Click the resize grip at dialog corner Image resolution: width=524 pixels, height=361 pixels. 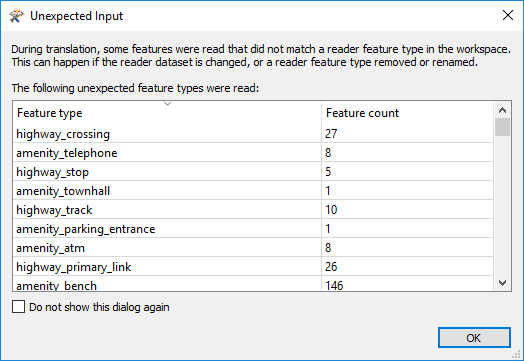pos(517,354)
